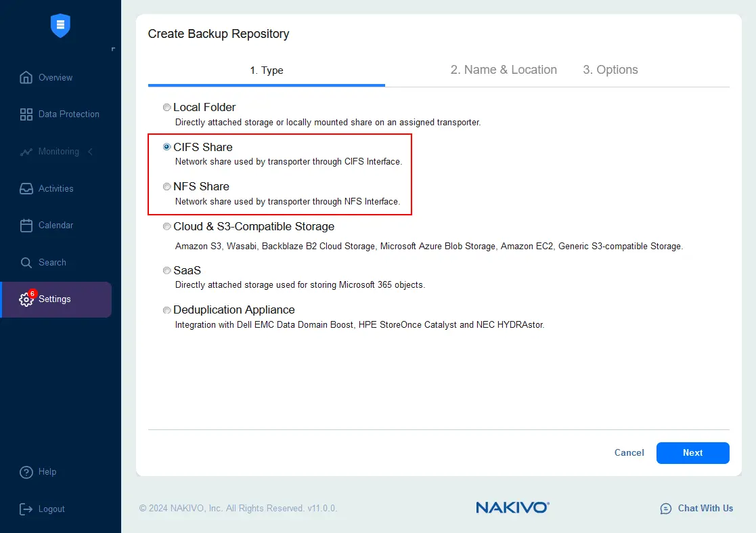Viewport: 756px width, 533px height.
Task: Select the NFS Share radio button
Action: pos(166,187)
